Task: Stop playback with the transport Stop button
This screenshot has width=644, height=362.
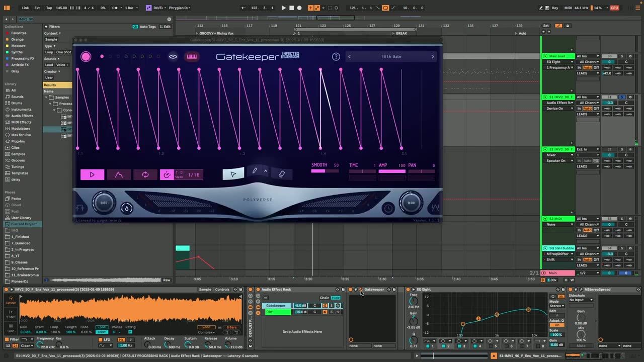Action: 291,8
